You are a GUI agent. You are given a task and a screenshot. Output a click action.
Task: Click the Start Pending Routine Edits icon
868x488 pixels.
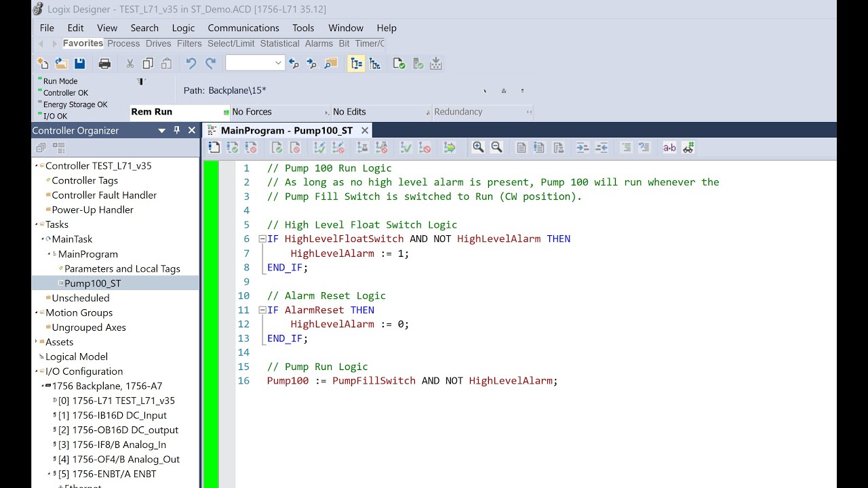pos(214,147)
